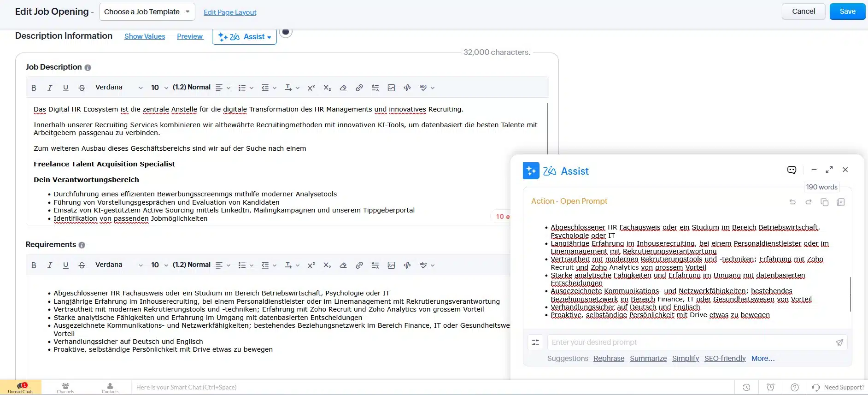Undo last Zia Assist action

(792, 202)
